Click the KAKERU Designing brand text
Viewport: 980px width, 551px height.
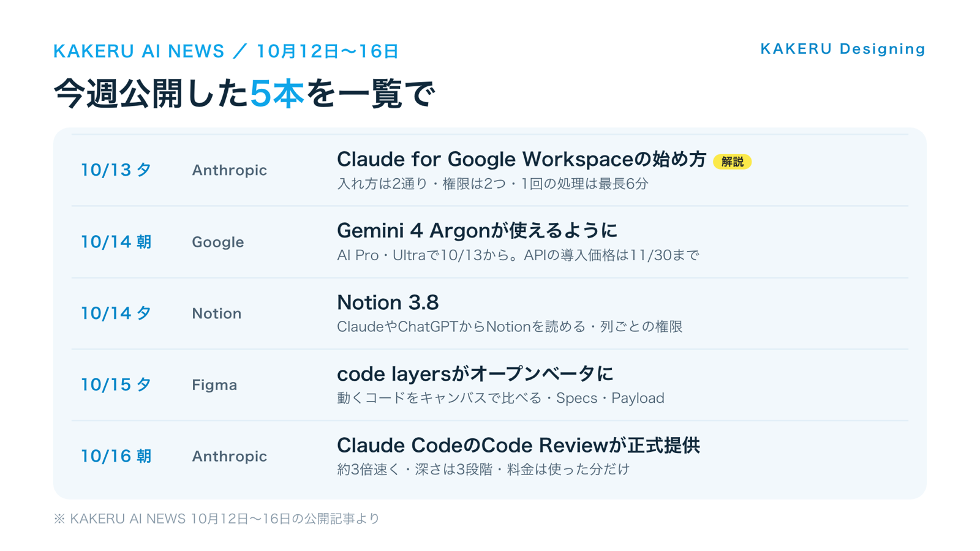tap(843, 49)
